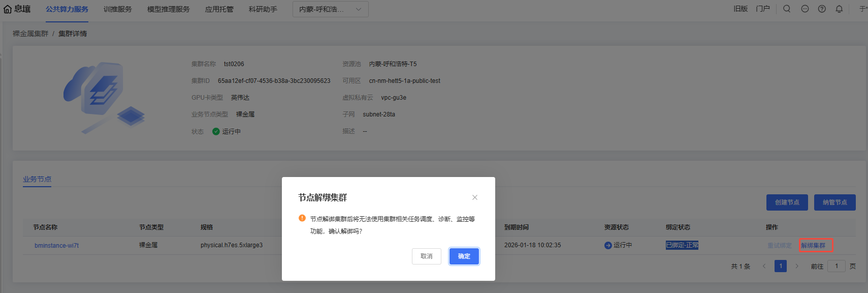This screenshot has width=868, height=293.
Task: Open help question mark icon
Action: point(822,9)
